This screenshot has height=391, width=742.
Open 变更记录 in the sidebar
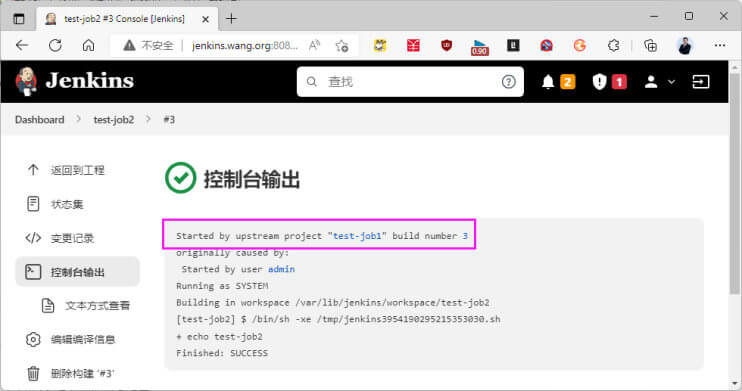tap(78, 238)
